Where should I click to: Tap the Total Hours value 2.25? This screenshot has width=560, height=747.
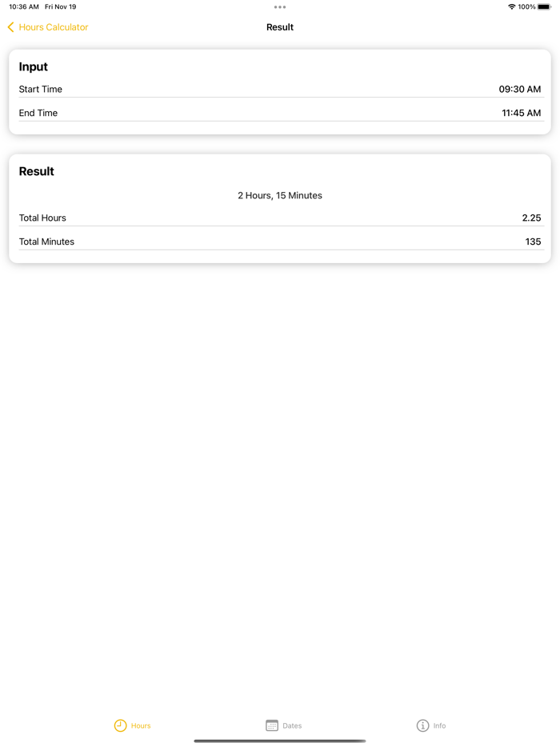(x=533, y=218)
